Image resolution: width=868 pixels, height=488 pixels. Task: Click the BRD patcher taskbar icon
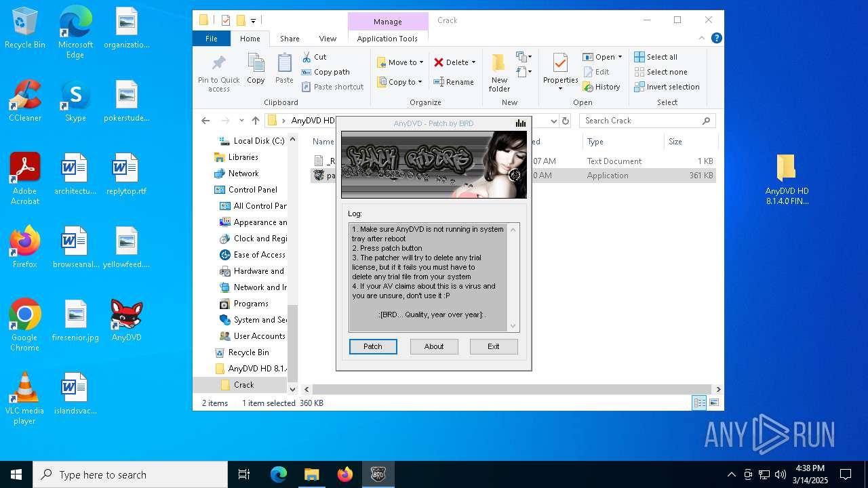click(x=378, y=474)
